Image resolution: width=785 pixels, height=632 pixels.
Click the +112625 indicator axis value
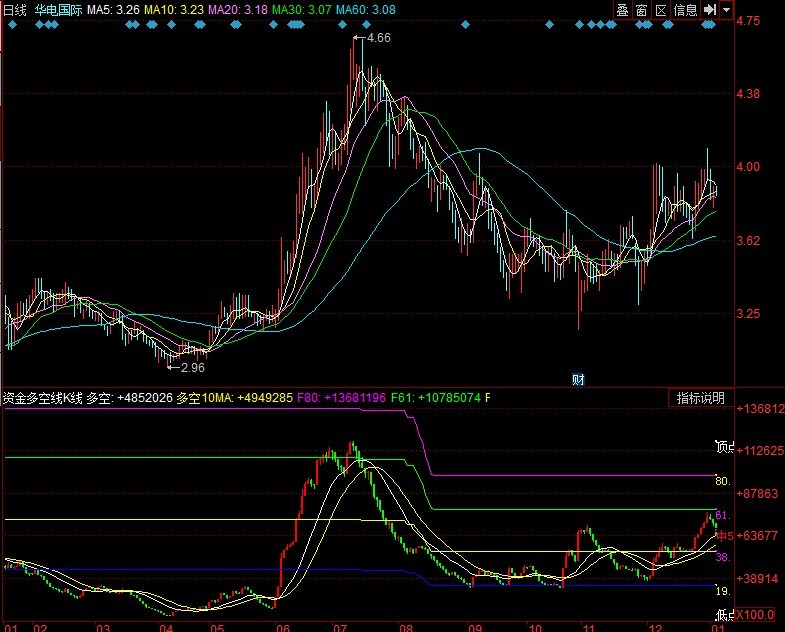tap(760, 451)
